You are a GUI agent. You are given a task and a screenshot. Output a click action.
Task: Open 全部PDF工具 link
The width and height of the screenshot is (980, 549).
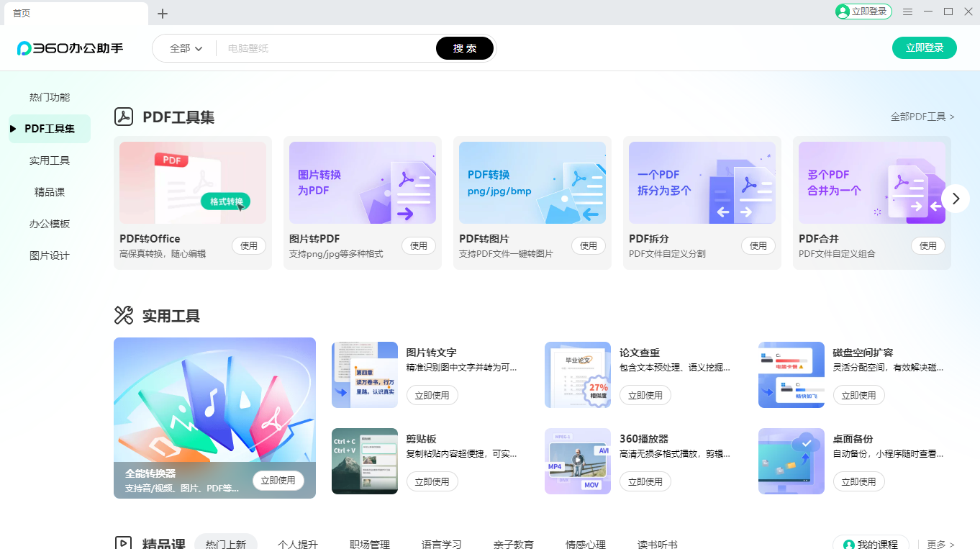tap(922, 117)
